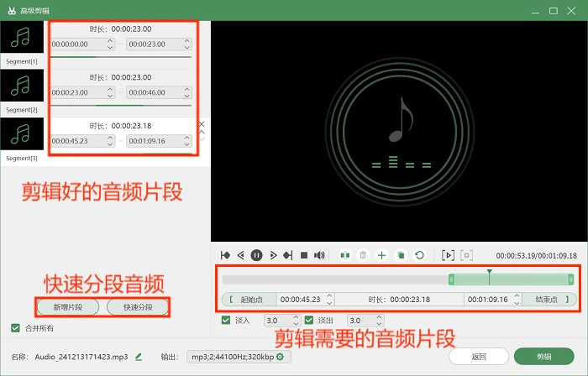Click the green selected range on timeline

click(x=511, y=279)
